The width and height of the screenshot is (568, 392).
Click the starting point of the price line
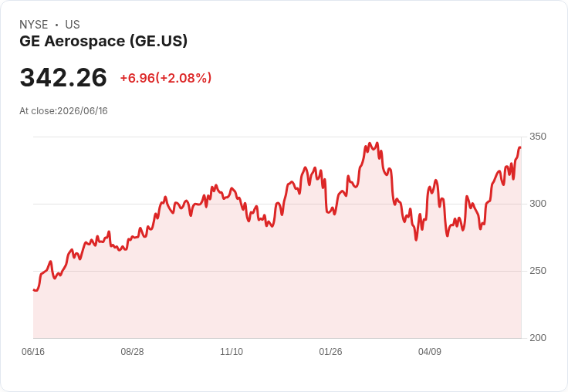[34, 290]
